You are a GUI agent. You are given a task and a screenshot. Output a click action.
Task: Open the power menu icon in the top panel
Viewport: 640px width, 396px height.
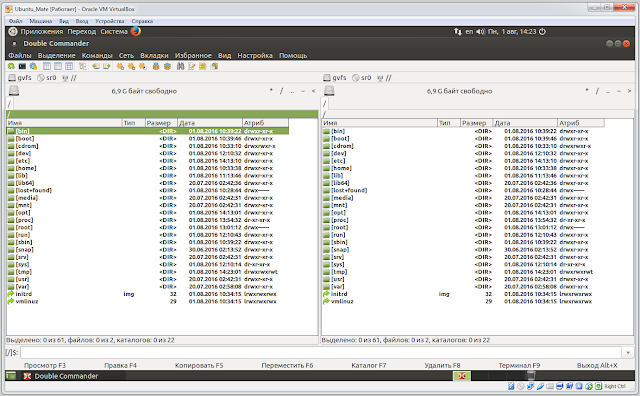tap(542, 31)
